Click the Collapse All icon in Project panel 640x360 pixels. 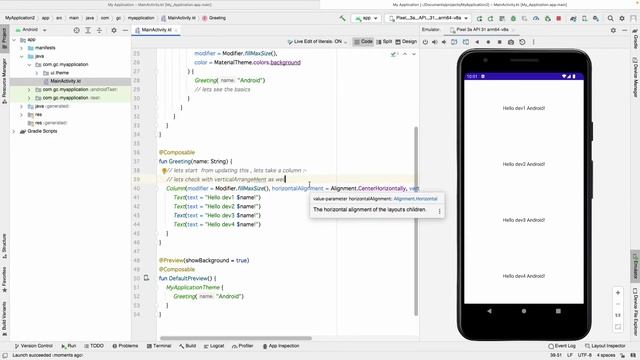(99, 30)
